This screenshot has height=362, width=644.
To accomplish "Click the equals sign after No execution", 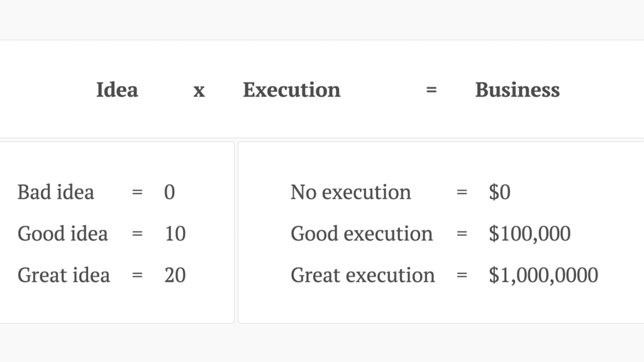I will pos(462,192).
